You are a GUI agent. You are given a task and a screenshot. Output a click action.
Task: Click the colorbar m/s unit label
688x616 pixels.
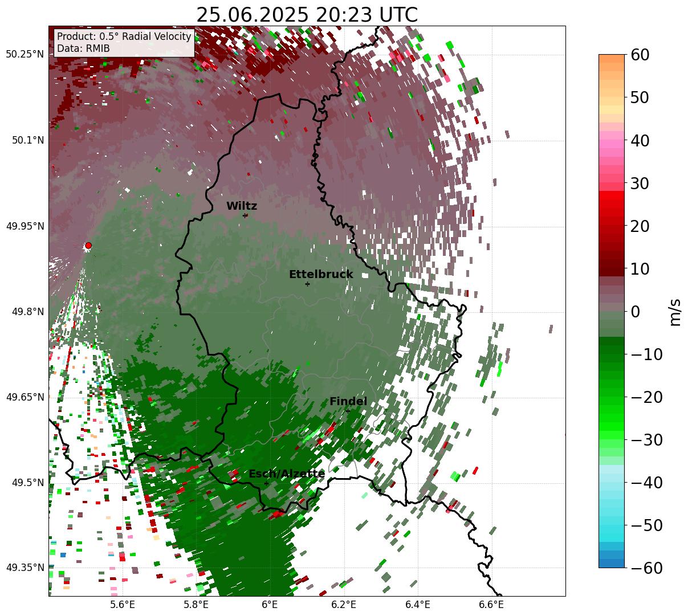tap(675, 311)
